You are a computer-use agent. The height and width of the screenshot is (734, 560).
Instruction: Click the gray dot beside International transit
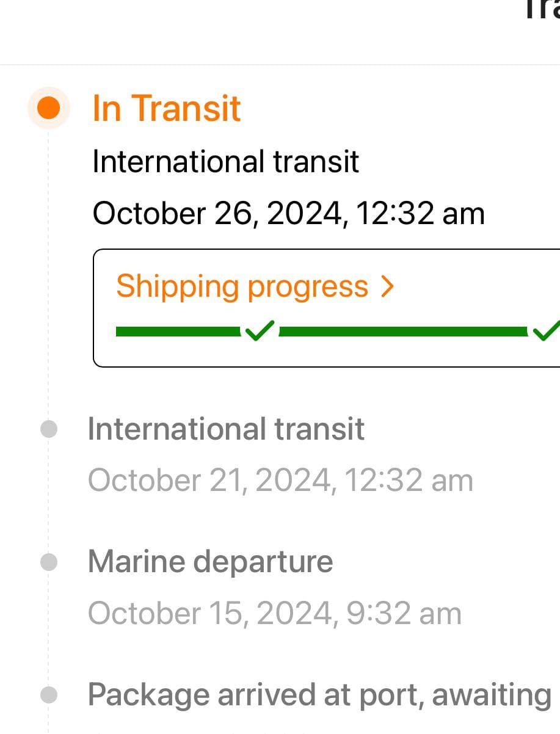pos(48,429)
